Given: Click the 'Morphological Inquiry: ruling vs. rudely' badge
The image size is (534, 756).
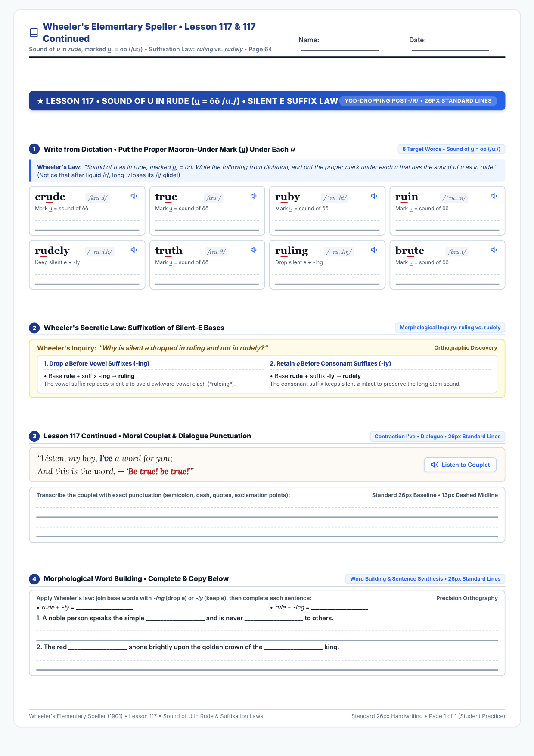Looking at the screenshot, I should (x=450, y=328).
